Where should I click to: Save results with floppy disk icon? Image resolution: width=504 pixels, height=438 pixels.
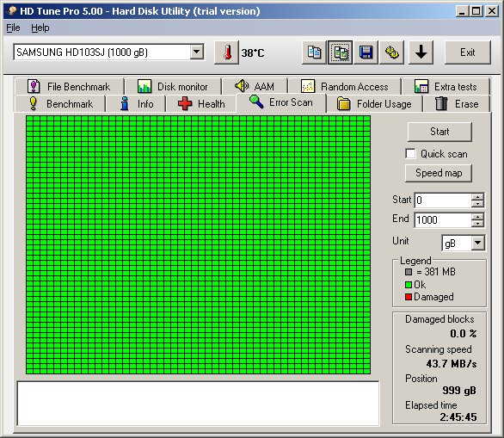(366, 52)
